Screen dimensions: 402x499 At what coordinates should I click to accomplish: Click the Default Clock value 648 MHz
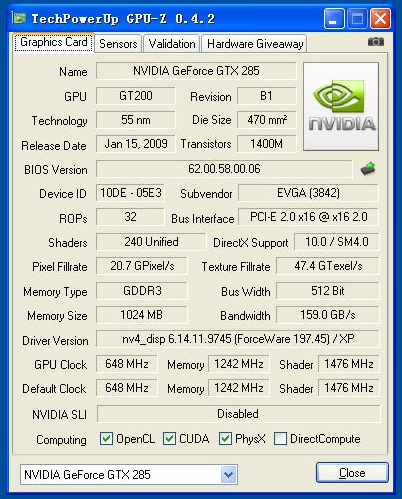[x=127, y=388]
